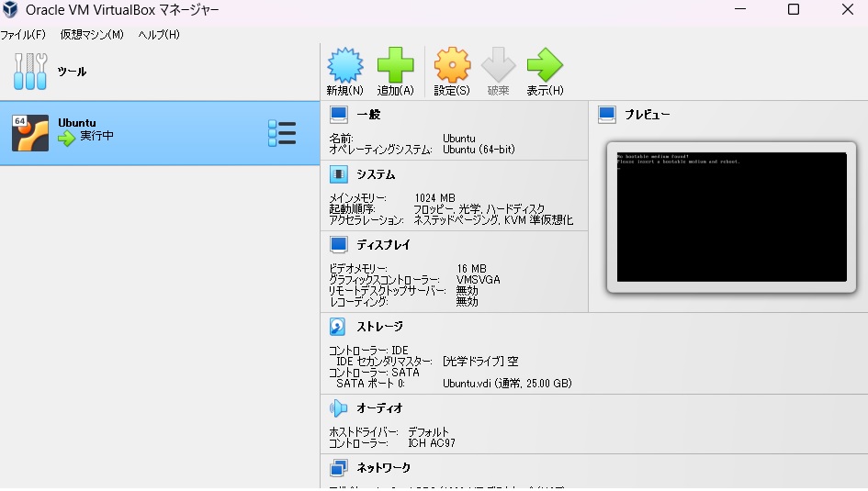Click the 16 MB video memory value
The image size is (868, 491).
[471, 269]
